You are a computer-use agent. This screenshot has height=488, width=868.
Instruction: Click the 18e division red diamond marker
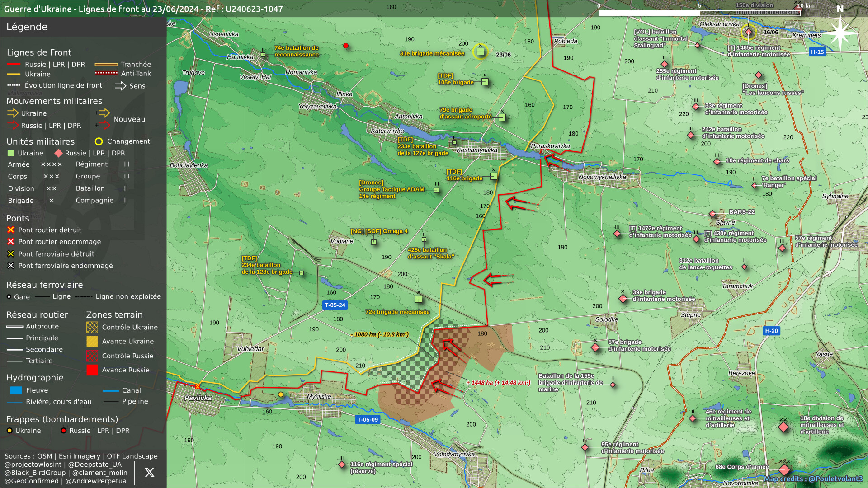point(783,427)
